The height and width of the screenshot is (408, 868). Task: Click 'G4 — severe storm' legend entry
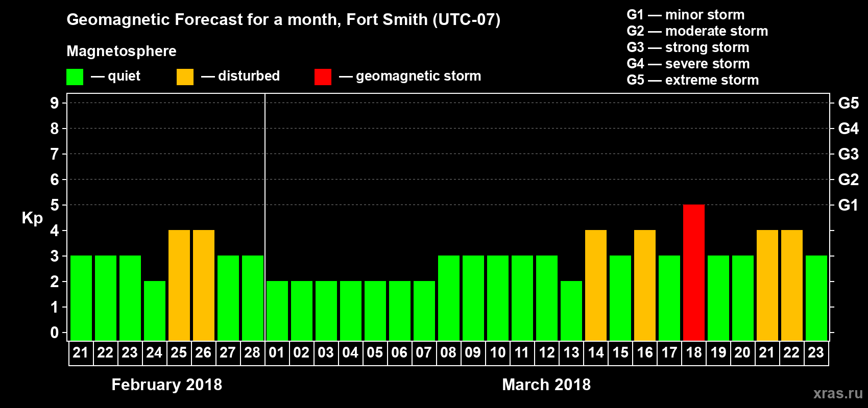click(688, 64)
